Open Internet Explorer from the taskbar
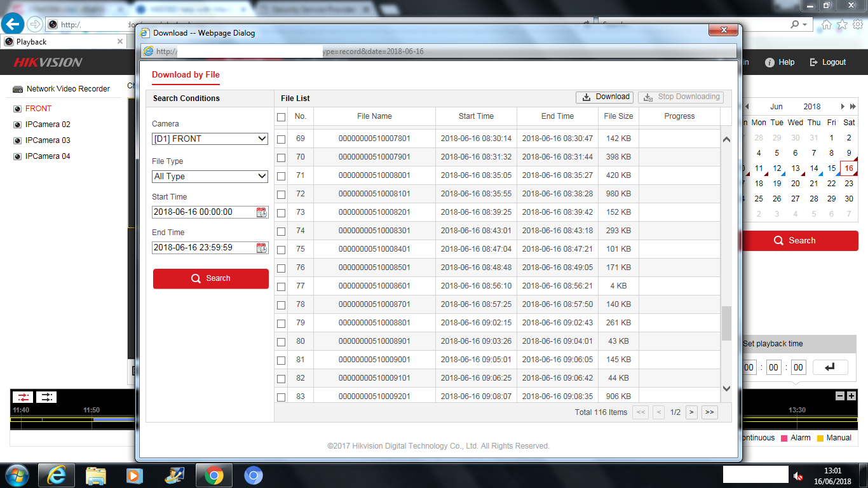Screen dimensions: 868x488 [57, 475]
